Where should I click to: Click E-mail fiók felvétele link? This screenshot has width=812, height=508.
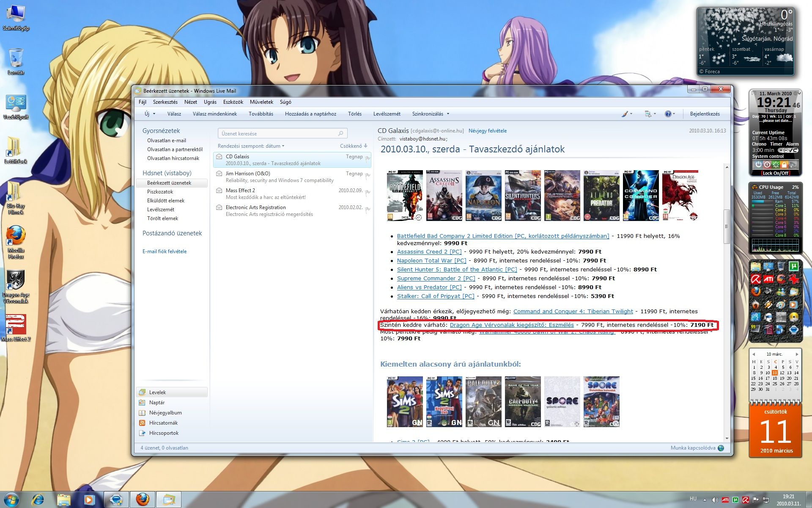[x=165, y=251]
